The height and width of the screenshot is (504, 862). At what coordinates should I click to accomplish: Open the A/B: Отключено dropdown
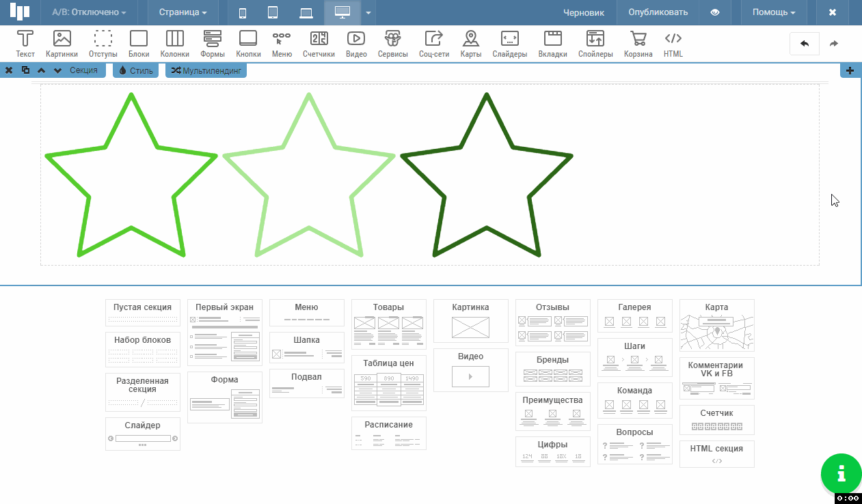point(89,12)
